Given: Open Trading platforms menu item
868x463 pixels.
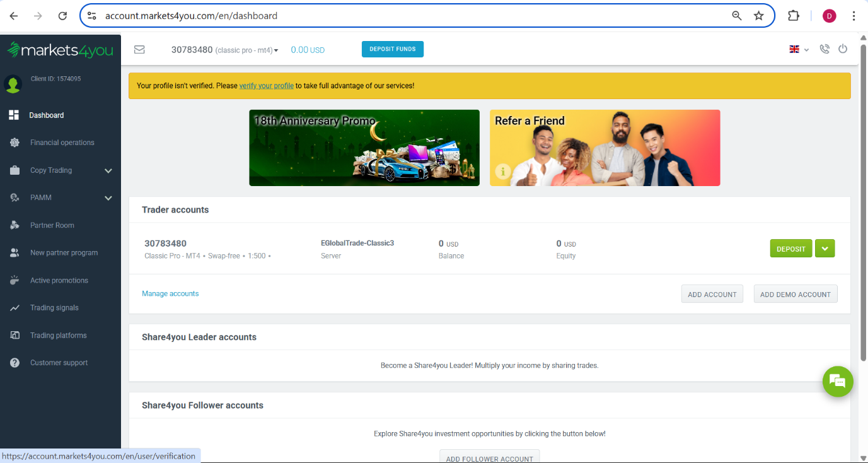Looking at the screenshot, I should [59, 336].
